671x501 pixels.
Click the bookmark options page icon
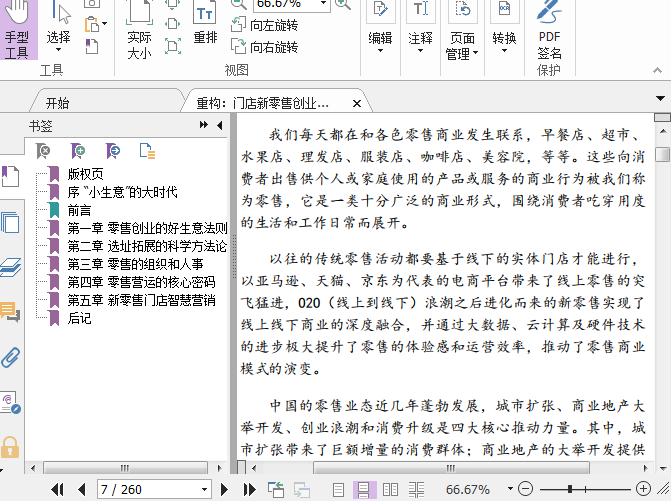(147, 151)
